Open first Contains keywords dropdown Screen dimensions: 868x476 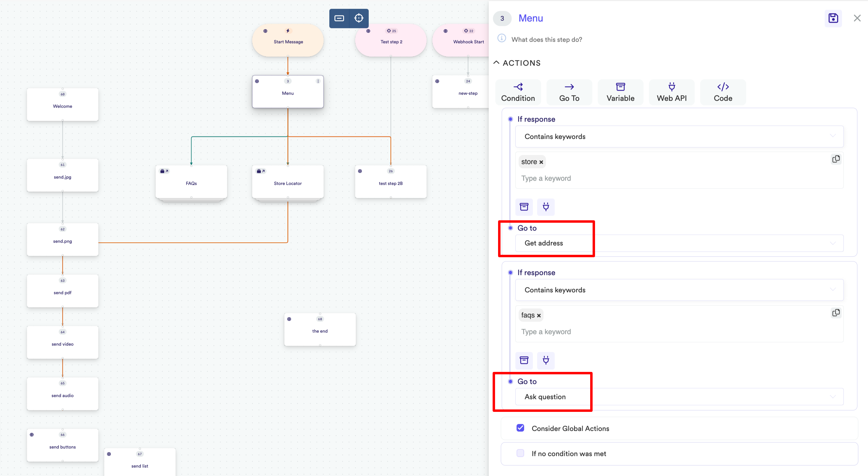coord(679,136)
